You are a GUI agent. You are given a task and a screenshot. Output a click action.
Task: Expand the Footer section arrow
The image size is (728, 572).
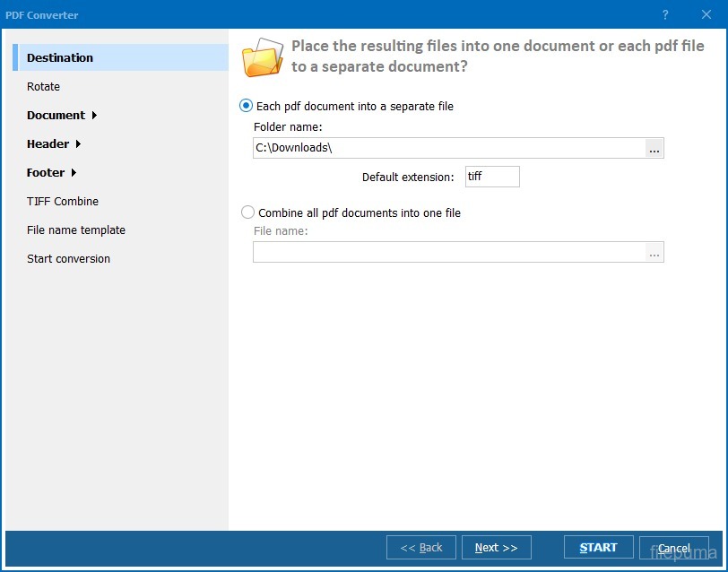74,173
